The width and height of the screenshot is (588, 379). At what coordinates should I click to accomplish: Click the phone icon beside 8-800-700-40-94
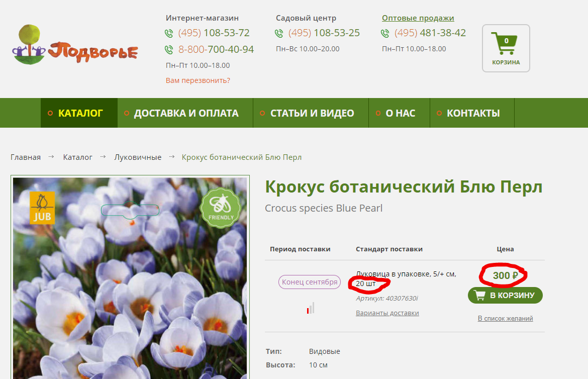(168, 49)
